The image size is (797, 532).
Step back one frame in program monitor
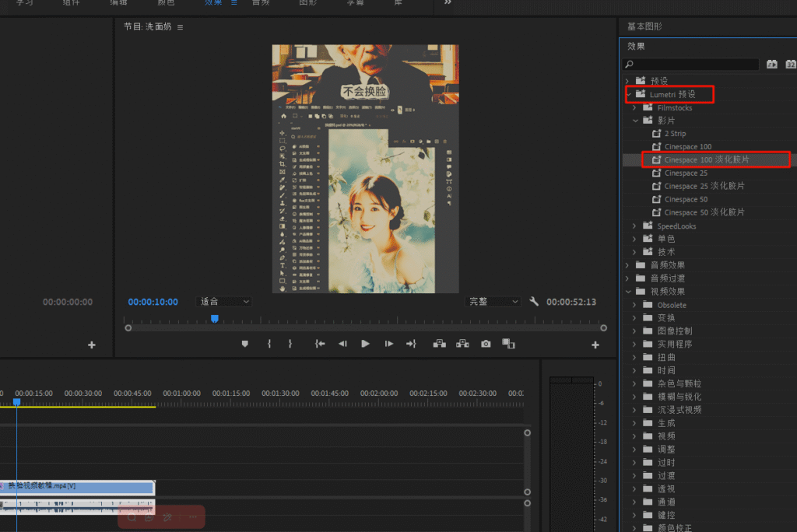click(342, 344)
